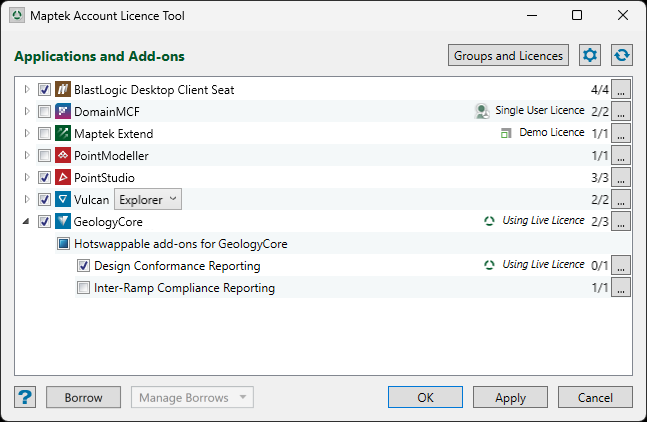Open Groups and Licences
The width and height of the screenshot is (647, 422).
pos(508,56)
